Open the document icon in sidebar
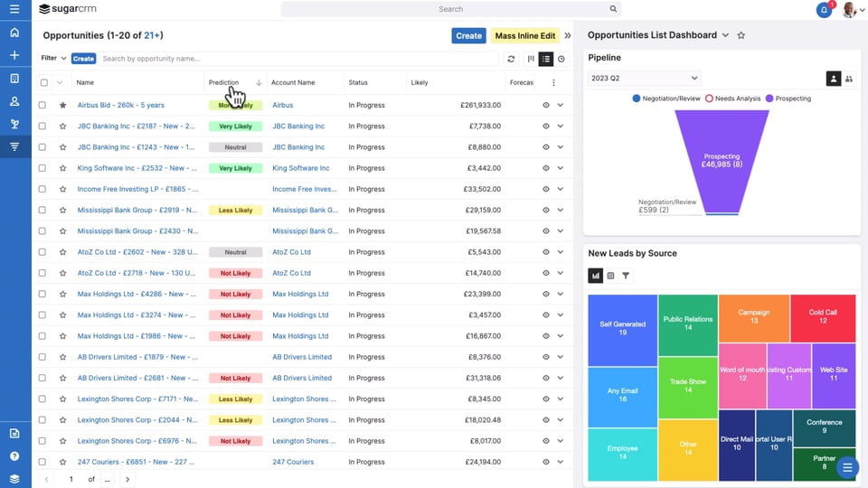 [14, 433]
